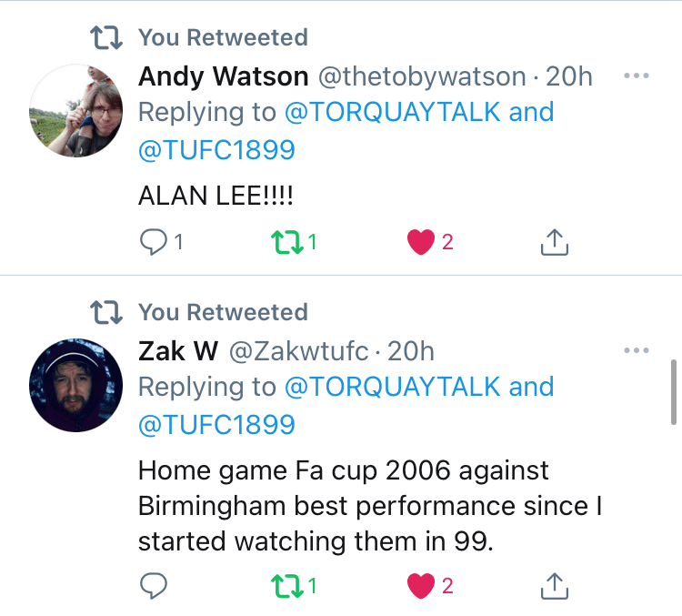The image size is (682, 616).
Task: Visit @TORQUAYTALK mention in Andy's reply
Action: 392,112
